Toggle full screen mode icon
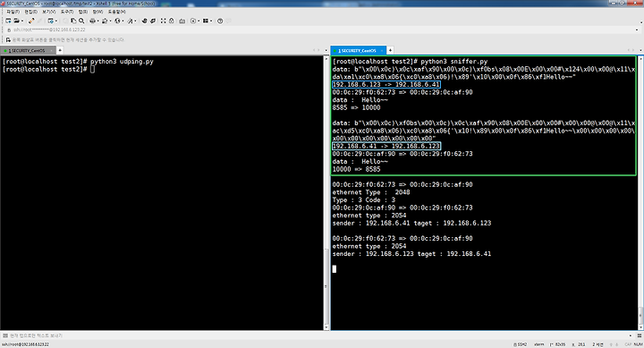This screenshot has height=348, width=644. pyautogui.click(x=164, y=21)
